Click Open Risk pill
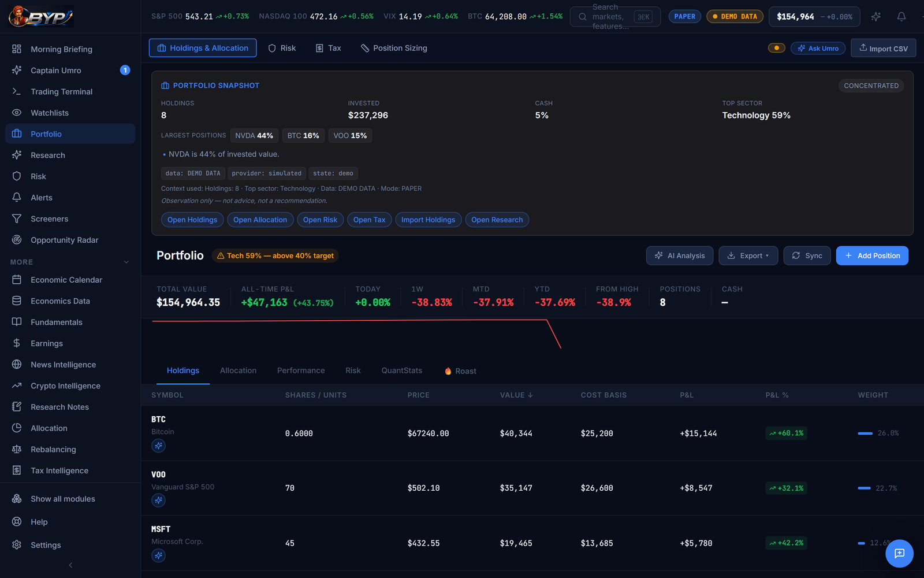Screen dimensions: 924x578 320,220
